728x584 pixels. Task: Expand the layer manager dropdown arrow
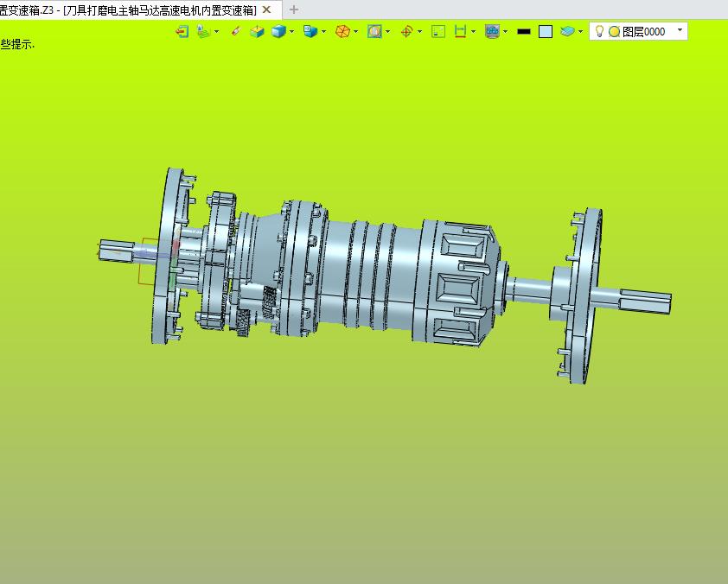click(580, 32)
